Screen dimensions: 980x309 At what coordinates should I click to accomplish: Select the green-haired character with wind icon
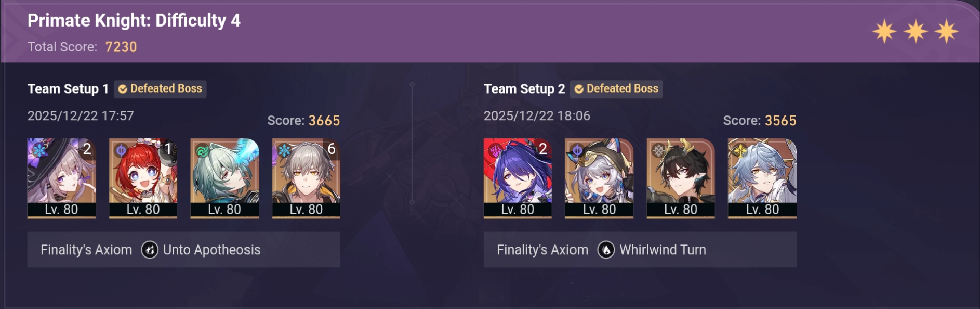click(224, 178)
